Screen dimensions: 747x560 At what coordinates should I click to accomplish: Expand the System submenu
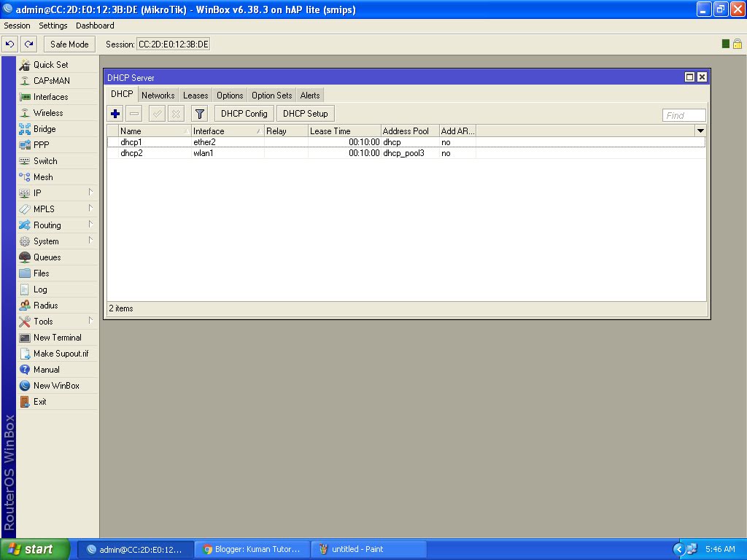(x=57, y=241)
